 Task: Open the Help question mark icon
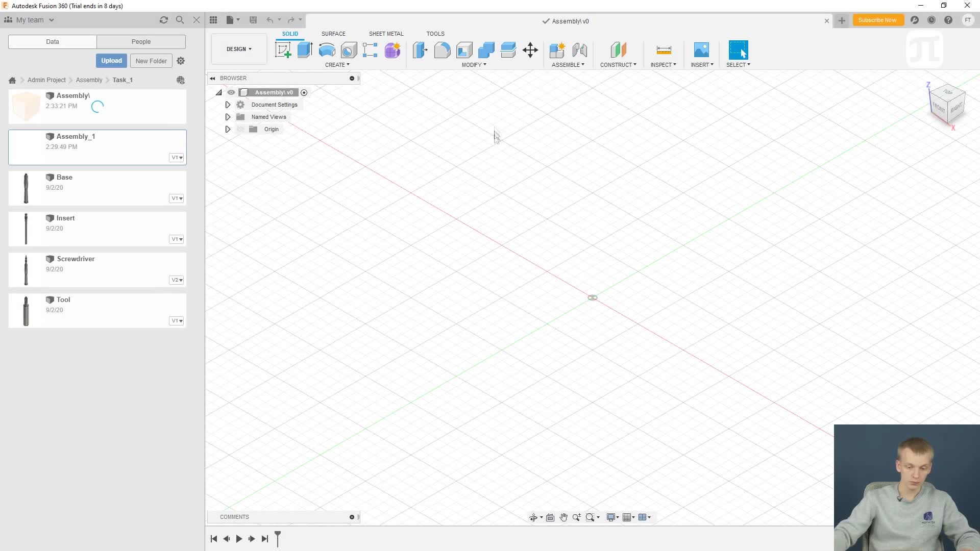tap(948, 20)
